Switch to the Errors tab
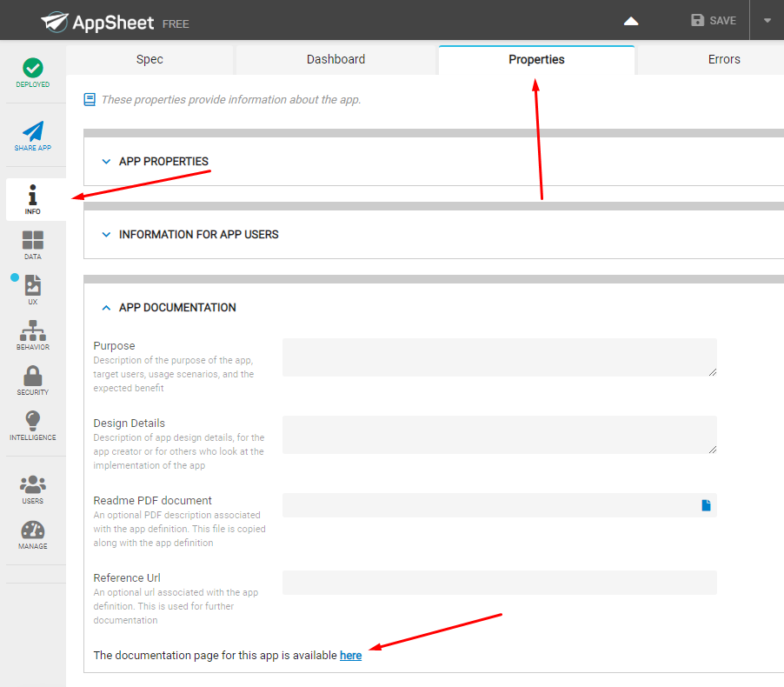 click(723, 59)
